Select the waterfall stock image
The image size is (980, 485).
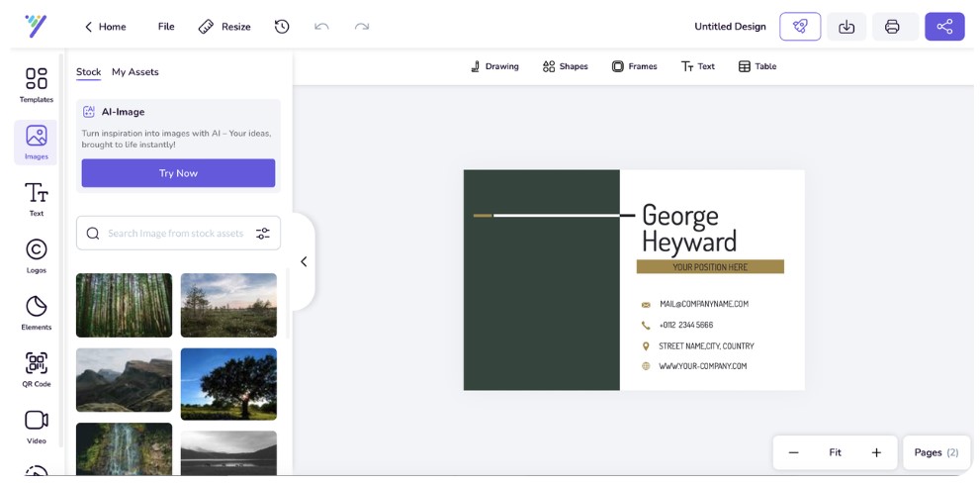pyautogui.click(x=124, y=448)
